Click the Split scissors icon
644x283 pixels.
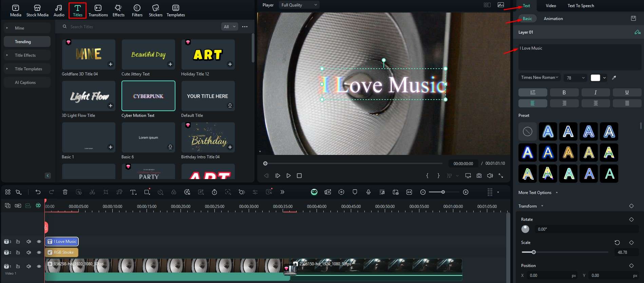click(x=92, y=192)
